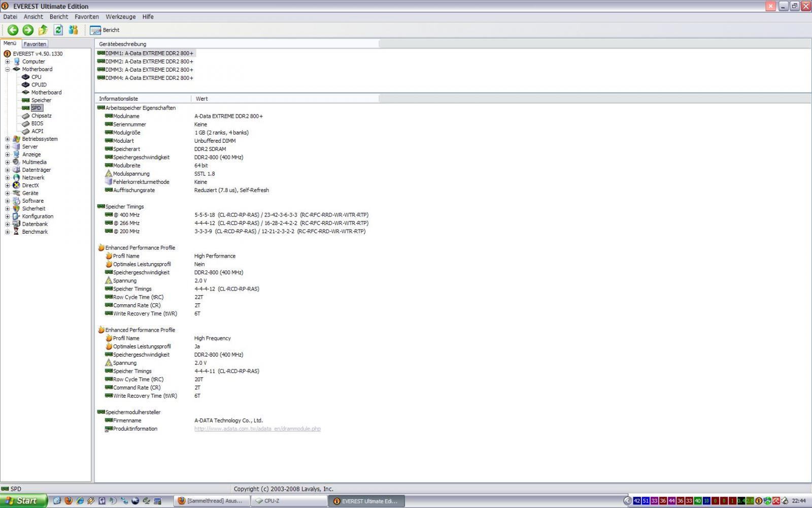Image resolution: width=812 pixels, height=508 pixels.
Task: Click the green Back arrow toolbar icon
Action: 13,30
